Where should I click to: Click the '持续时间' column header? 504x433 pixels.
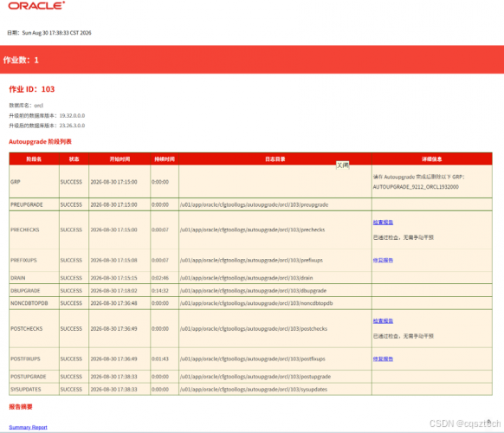(165, 159)
